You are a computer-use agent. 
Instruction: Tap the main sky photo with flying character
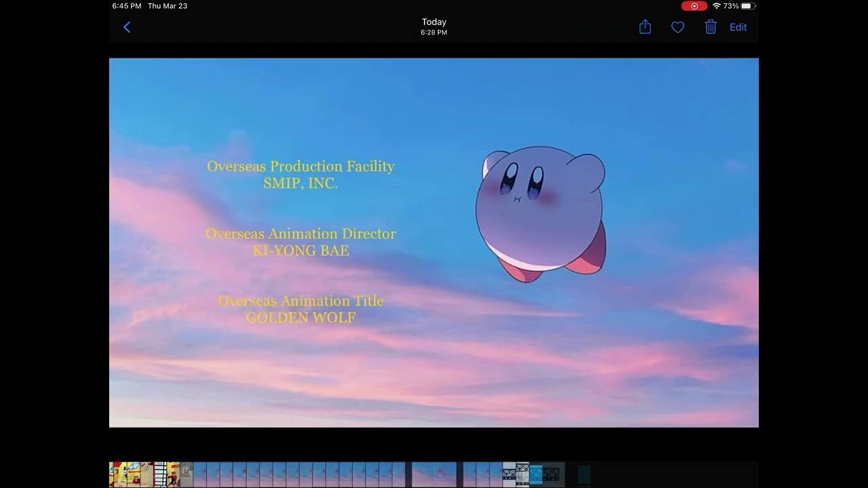[434, 243]
